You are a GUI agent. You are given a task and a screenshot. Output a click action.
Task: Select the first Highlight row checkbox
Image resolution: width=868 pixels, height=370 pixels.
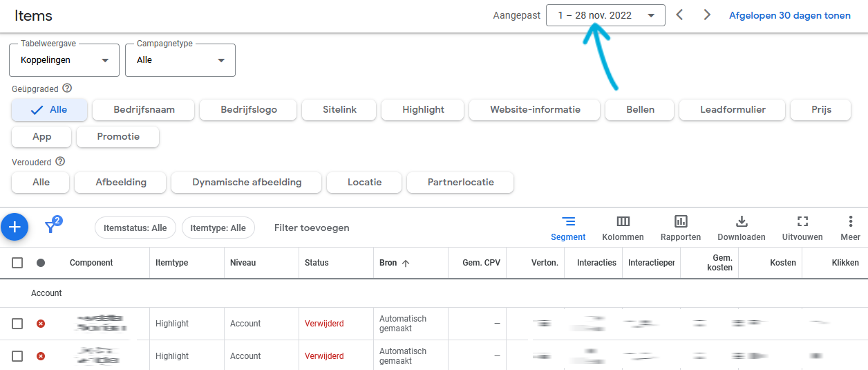point(17,324)
